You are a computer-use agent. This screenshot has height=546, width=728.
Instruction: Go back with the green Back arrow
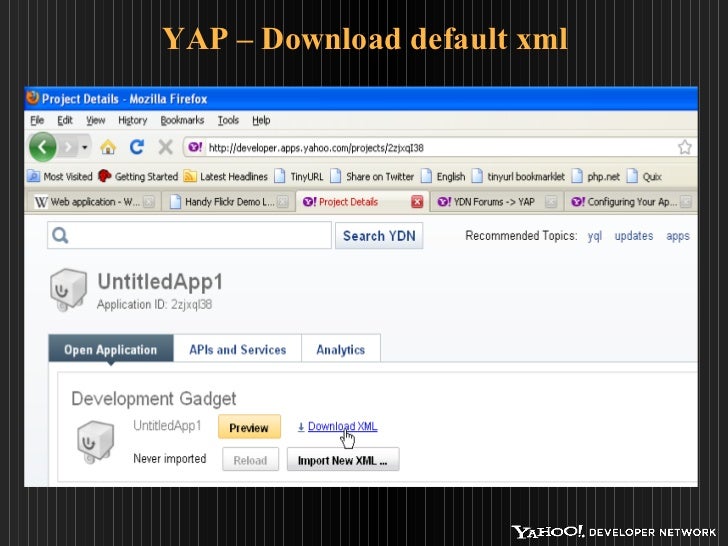[x=43, y=147]
